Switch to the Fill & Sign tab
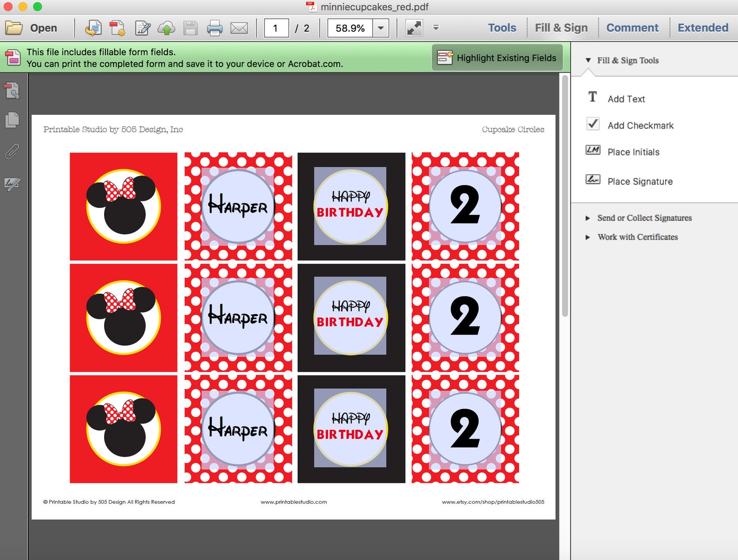Image resolution: width=738 pixels, height=560 pixels. coord(561,28)
